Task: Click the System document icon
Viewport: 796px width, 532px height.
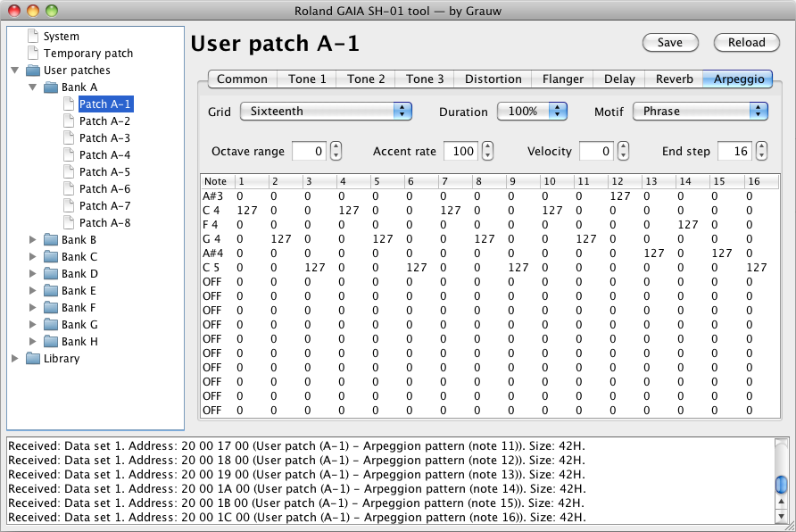Action: pos(33,36)
